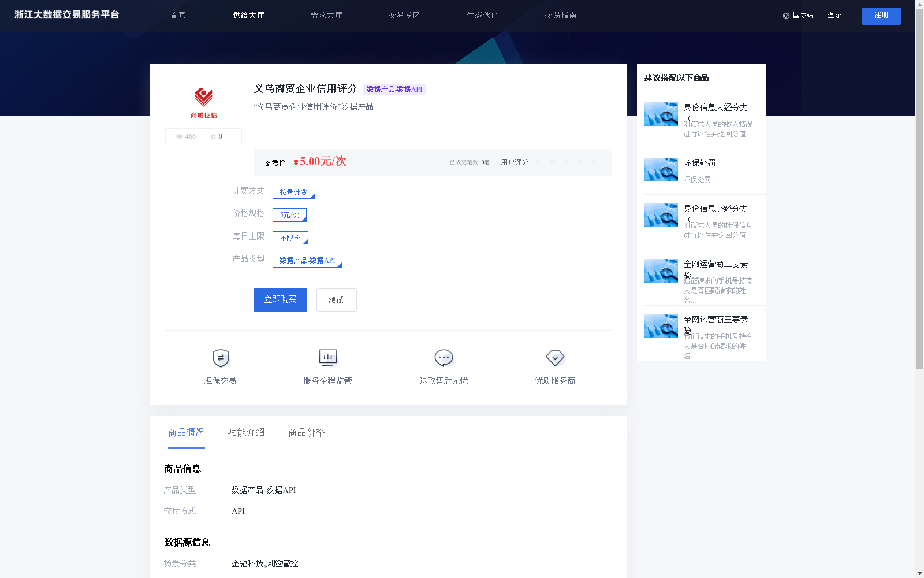Click the ¥5.00元/次 reference price
This screenshot has width=924, height=578.
[320, 162]
